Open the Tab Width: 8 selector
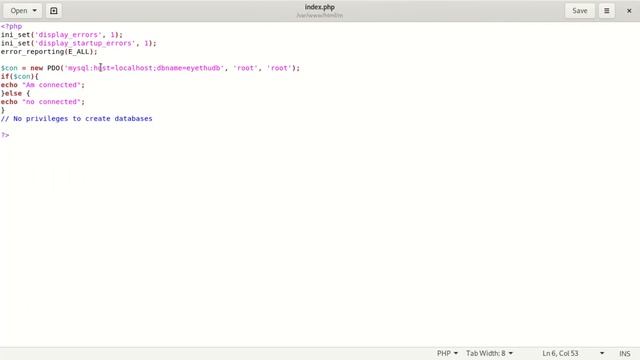 [489, 353]
